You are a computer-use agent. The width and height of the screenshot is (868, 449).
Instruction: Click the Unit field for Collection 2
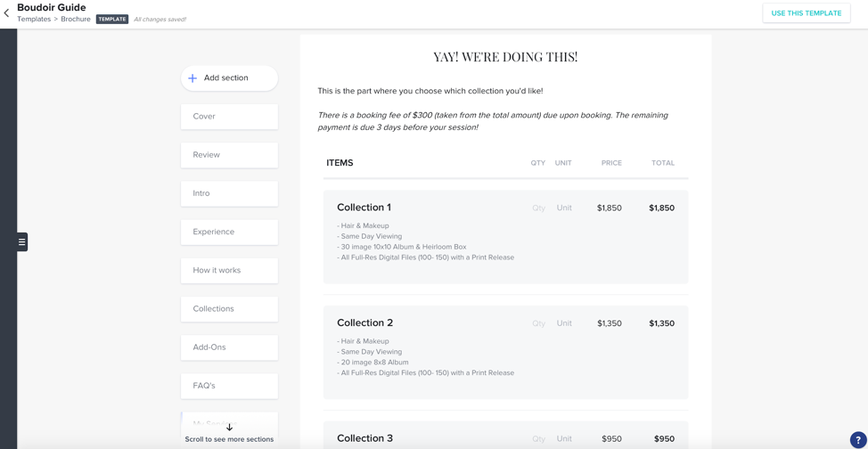click(x=564, y=323)
